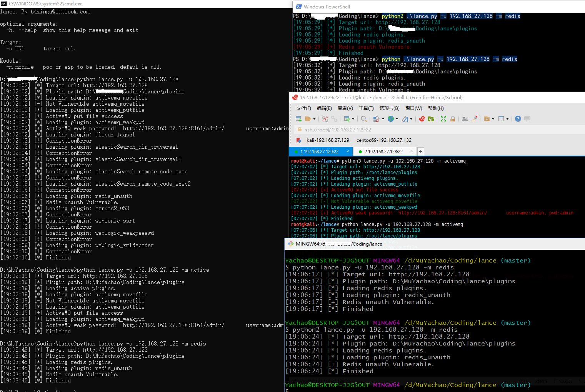Click the New Session icon in Xshell toolbar
This screenshot has width=585, height=392.
298,119
